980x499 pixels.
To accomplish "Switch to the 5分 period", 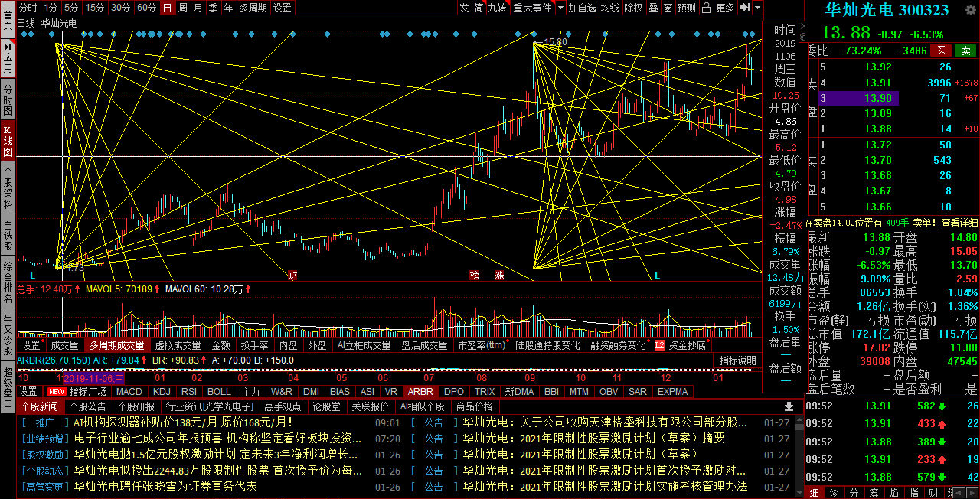I will 71,8.
